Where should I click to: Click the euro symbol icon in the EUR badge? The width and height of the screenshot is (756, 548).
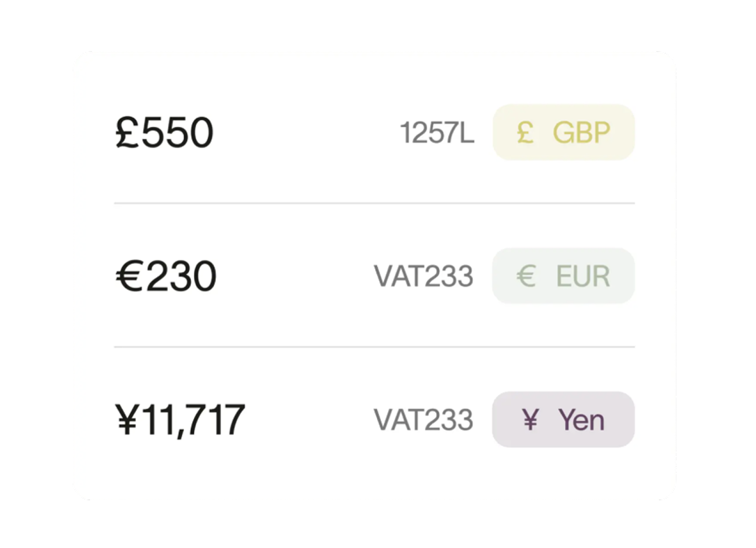525,276
